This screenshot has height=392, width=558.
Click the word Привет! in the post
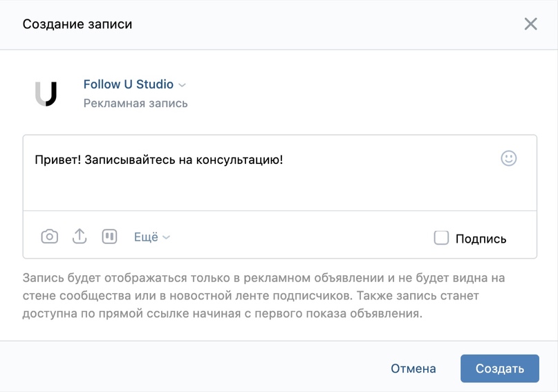(58, 160)
